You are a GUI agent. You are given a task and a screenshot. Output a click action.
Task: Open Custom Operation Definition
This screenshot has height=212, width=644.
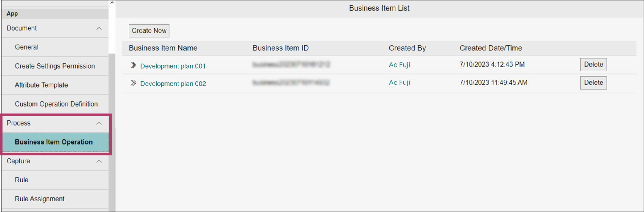click(x=56, y=104)
